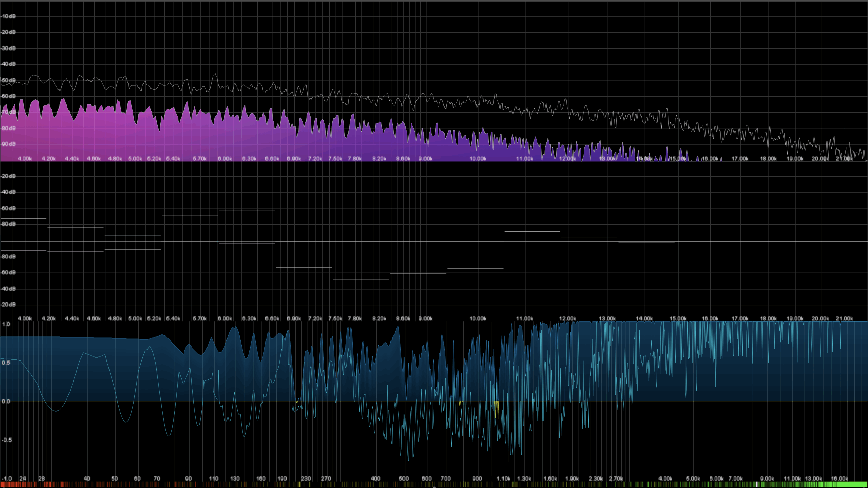Click the 400 label on bottom frequency axis
The width and height of the screenshot is (868, 488).
[x=375, y=479]
